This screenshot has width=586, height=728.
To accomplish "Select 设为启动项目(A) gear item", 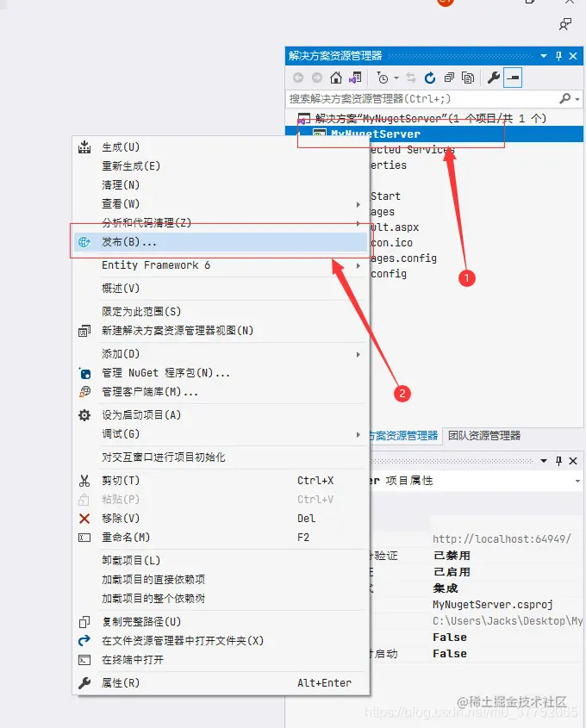I will [221, 415].
